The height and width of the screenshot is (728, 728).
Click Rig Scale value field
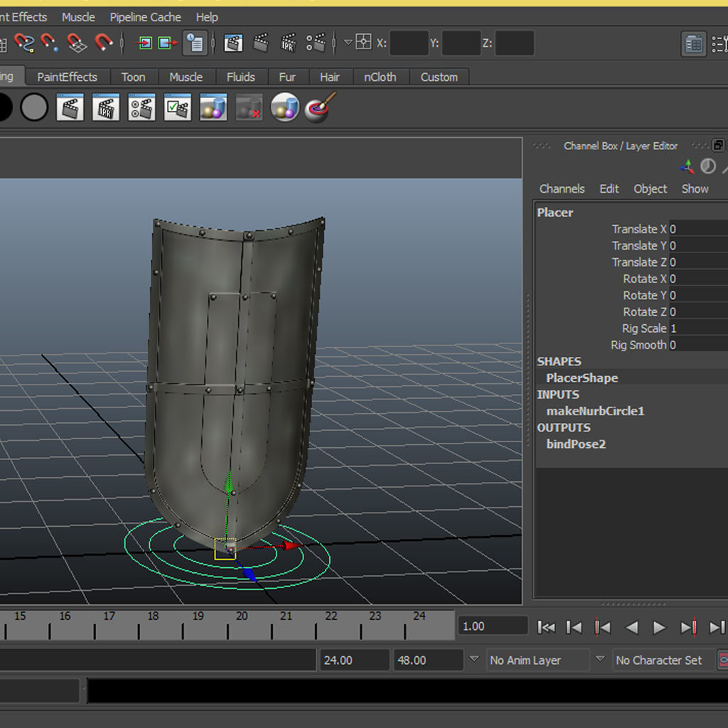(x=698, y=328)
